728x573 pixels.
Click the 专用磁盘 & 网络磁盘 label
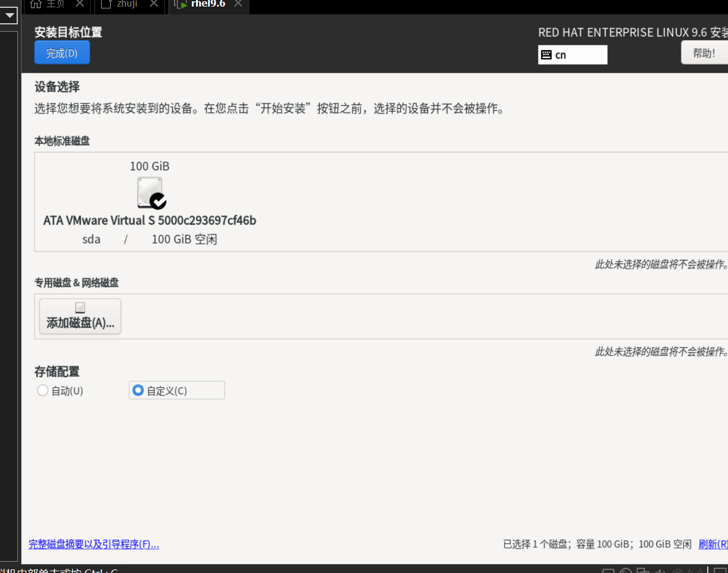tap(77, 283)
